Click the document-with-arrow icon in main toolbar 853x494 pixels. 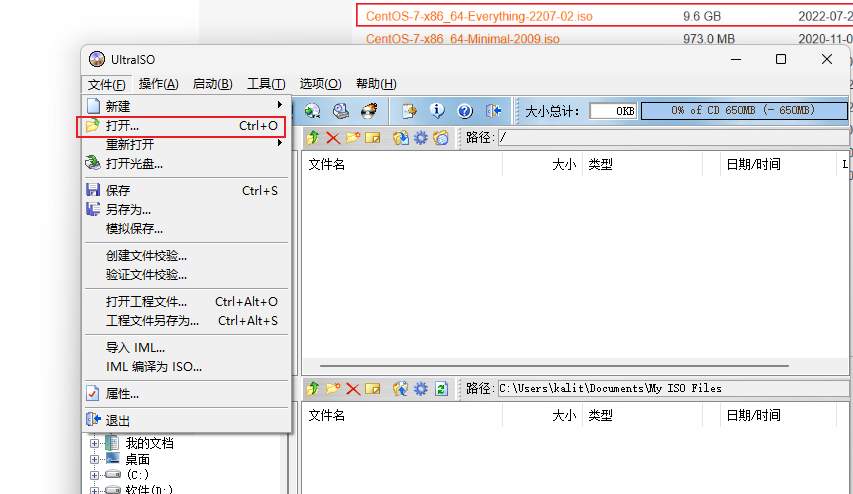point(409,111)
